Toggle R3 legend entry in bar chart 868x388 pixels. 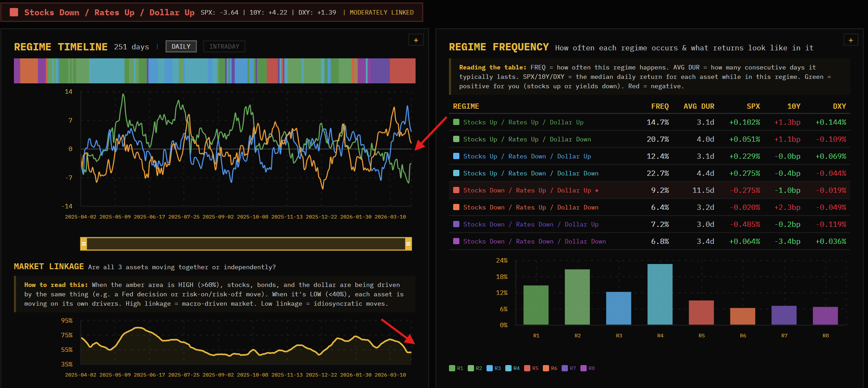click(494, 368)
